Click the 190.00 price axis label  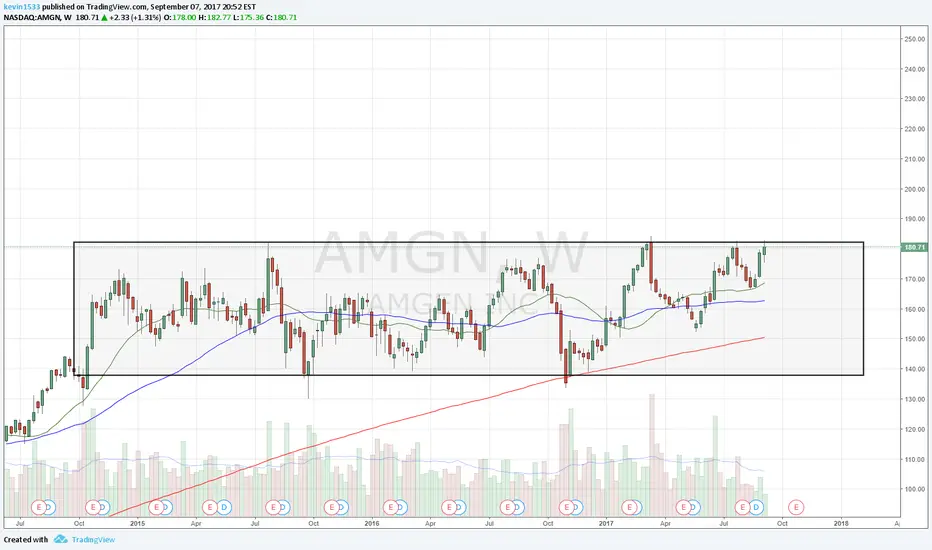(914, 219)
